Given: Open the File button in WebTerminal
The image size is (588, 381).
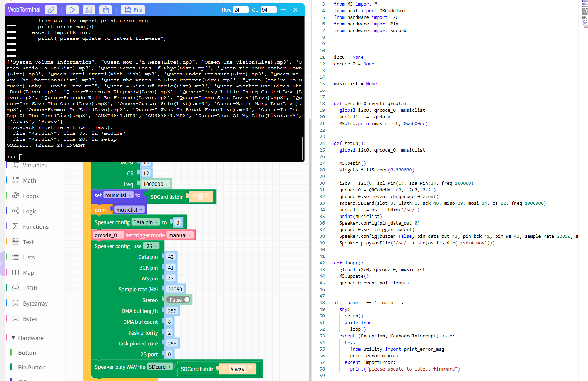Looking at the screenshot, I should [133, 10].
